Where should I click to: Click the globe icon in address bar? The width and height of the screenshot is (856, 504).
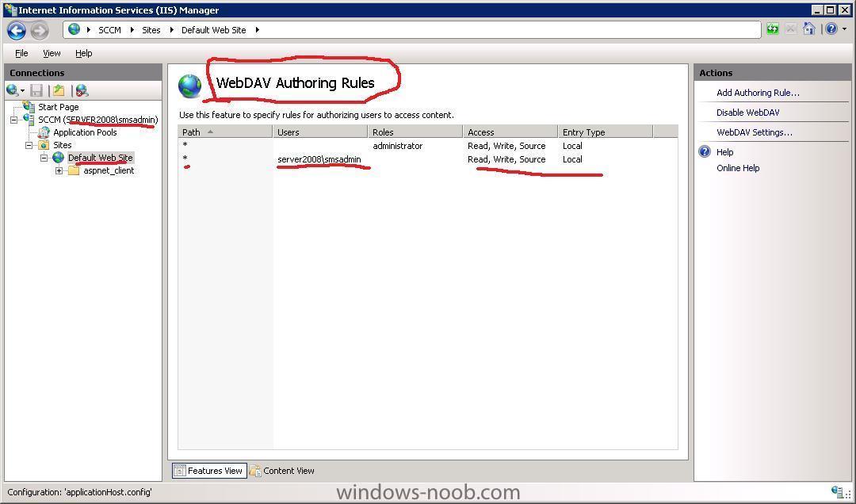(x=75, y=29)
